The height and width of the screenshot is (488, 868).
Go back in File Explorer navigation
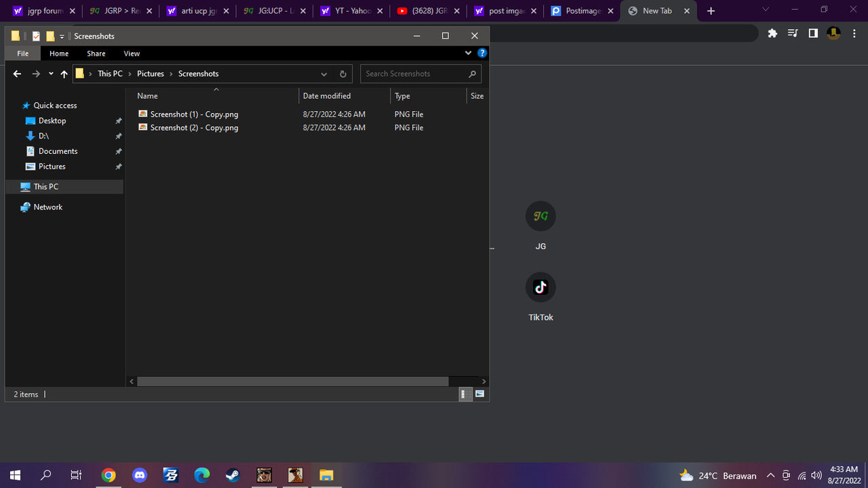click(17, 74)
